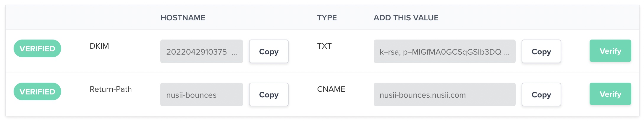
Task: Click the k=rsa DKIM value field
Action: (x=441, y=52)
